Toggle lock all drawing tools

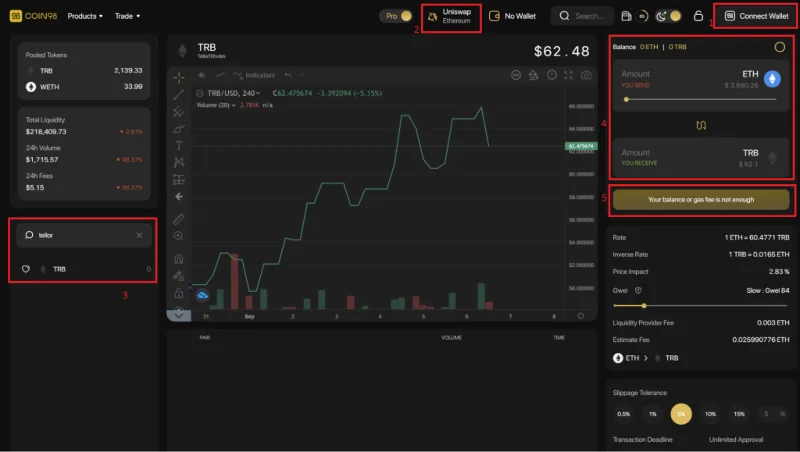point(179,293)
